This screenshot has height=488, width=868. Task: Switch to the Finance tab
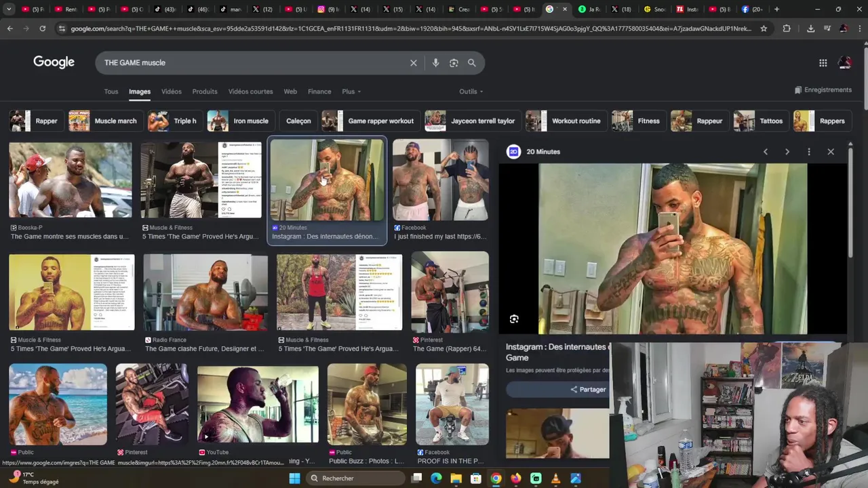(319, 91)
